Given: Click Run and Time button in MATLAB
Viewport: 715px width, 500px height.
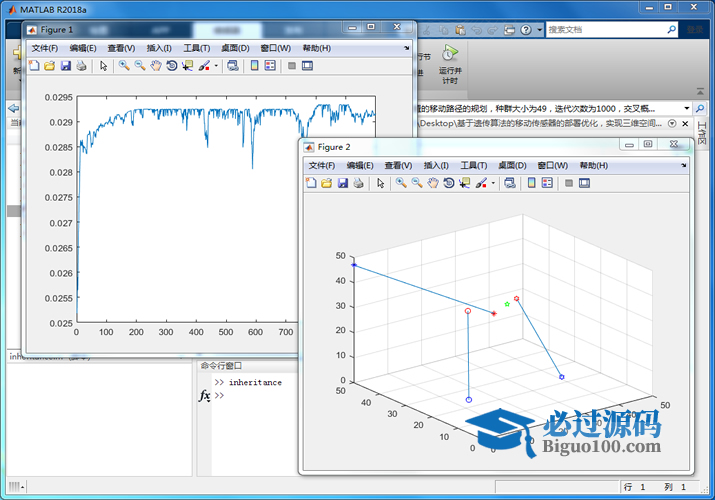Looking at the screenshot, I should point(449,61).
